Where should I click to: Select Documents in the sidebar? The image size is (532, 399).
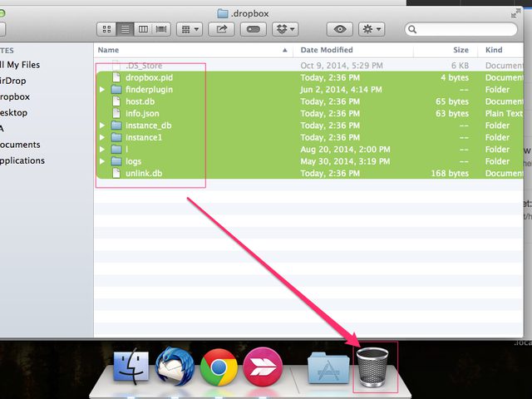pos(22,145)
